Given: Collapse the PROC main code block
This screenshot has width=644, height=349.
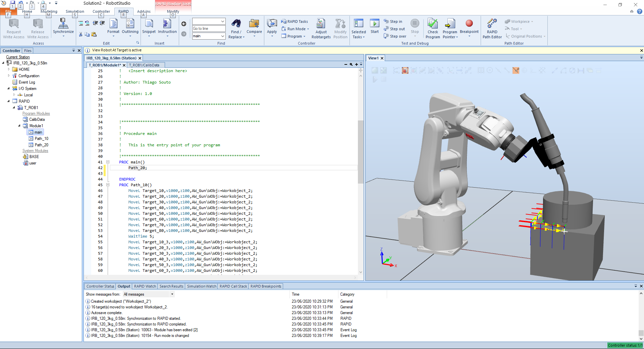Looking at the screenshot, I should click(108, 162).
